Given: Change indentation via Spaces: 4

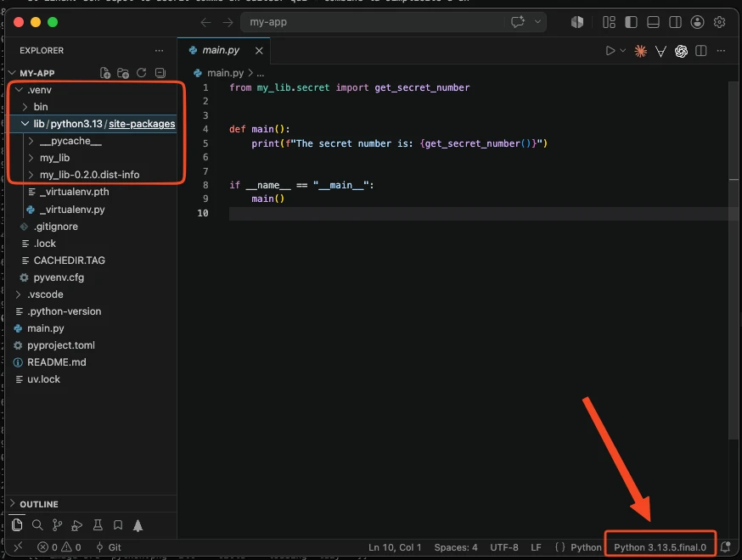Looking at the screenshot, I should pyautogui.click(x=456, y=547).
